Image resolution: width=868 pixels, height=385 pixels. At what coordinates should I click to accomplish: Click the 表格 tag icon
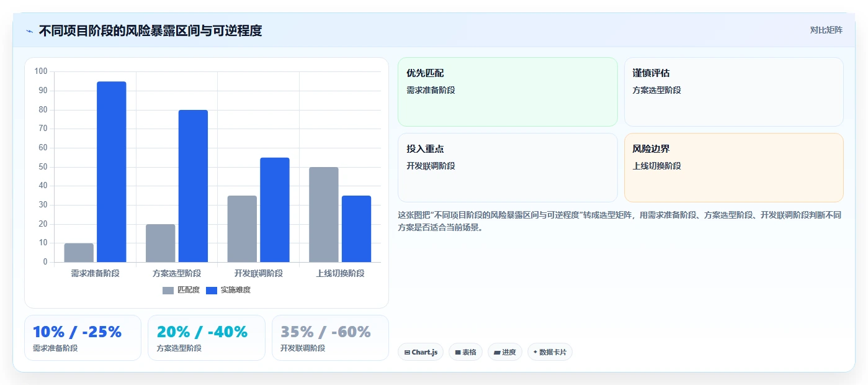(458, 353)
